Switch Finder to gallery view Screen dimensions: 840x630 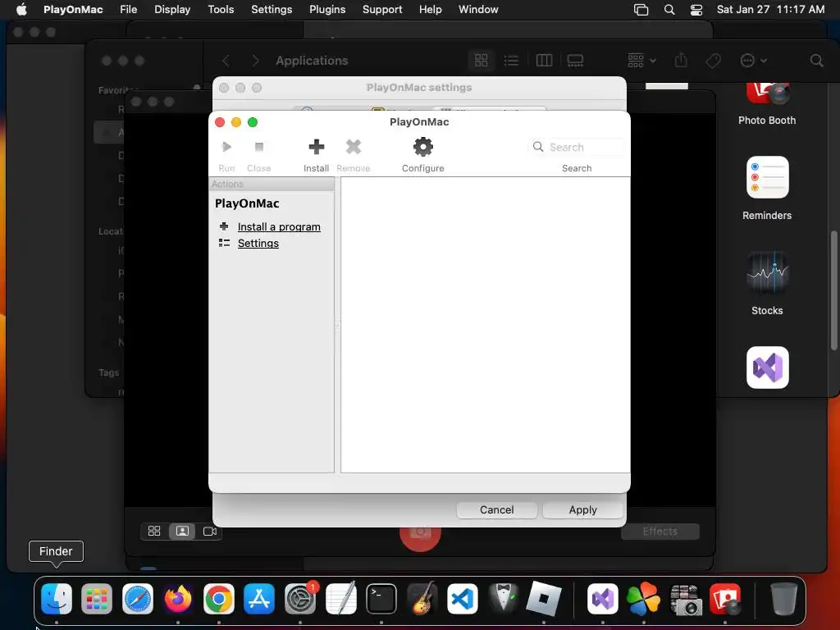(x=575, y=60)
